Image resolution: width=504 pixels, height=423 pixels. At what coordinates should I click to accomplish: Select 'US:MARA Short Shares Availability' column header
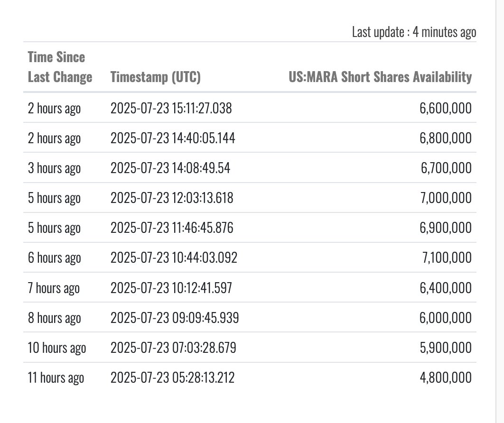380,77
